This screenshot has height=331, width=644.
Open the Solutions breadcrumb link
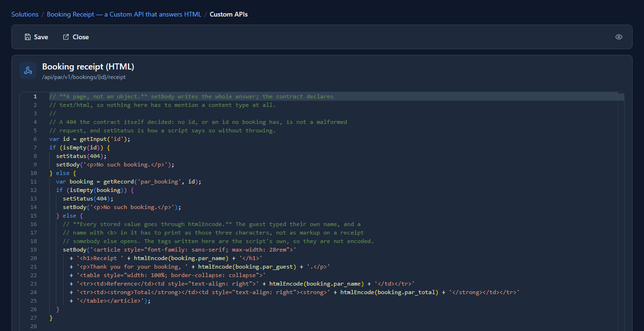pos(25,14)
